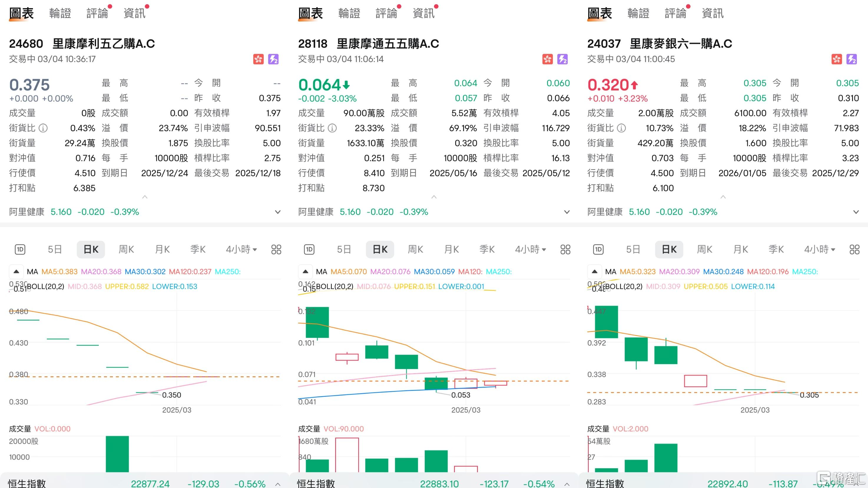Click purple lightning icon for warrant 24037

[x=852, y=59]
